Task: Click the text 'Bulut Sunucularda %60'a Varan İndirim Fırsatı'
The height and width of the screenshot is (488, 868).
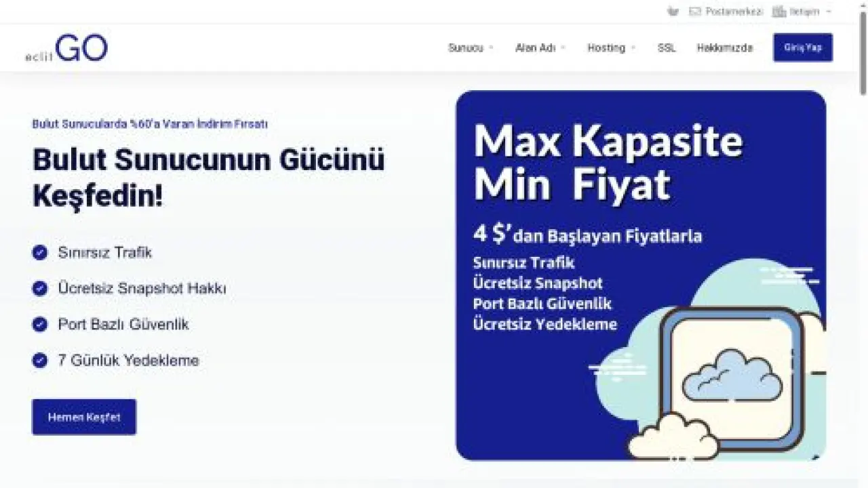Action: click(x=150, y=124)
